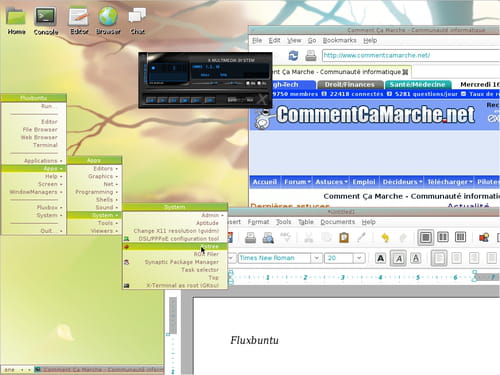This screenshot has height=375, width=500.
Task: Open the Times New Roman font dropdown
Action: (x=316, y=258)
